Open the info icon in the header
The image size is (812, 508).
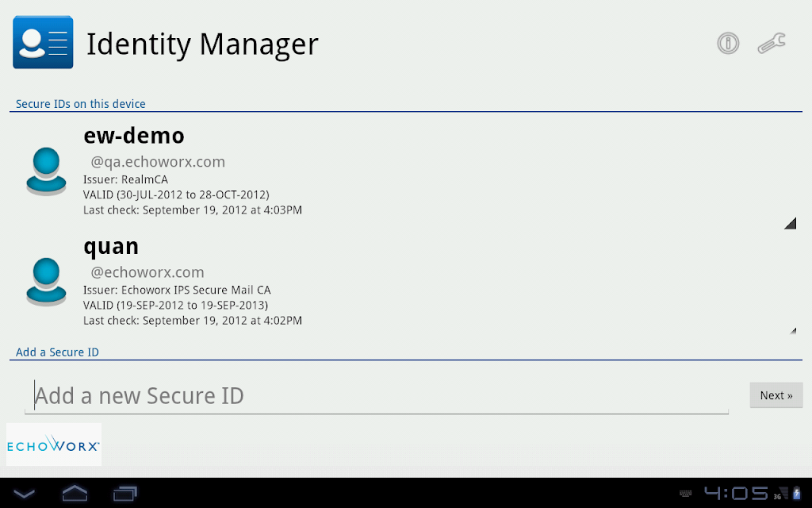coord(728,43)
